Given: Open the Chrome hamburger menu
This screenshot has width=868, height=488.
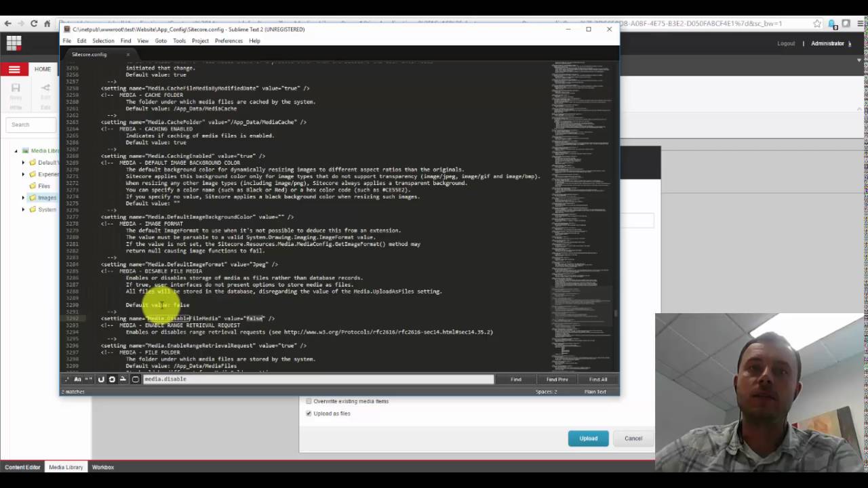Looking at the screenshot, I should pyautogui.click(x=860, y=24).
